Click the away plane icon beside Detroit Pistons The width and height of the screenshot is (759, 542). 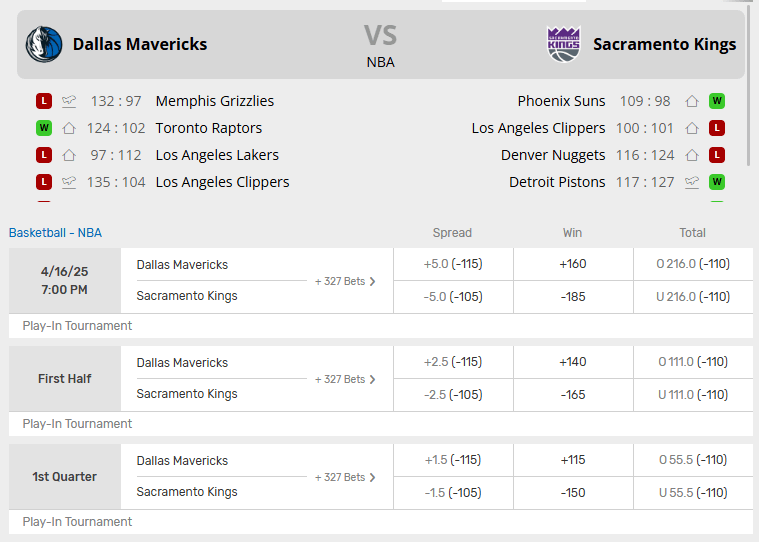coord(692,182)
